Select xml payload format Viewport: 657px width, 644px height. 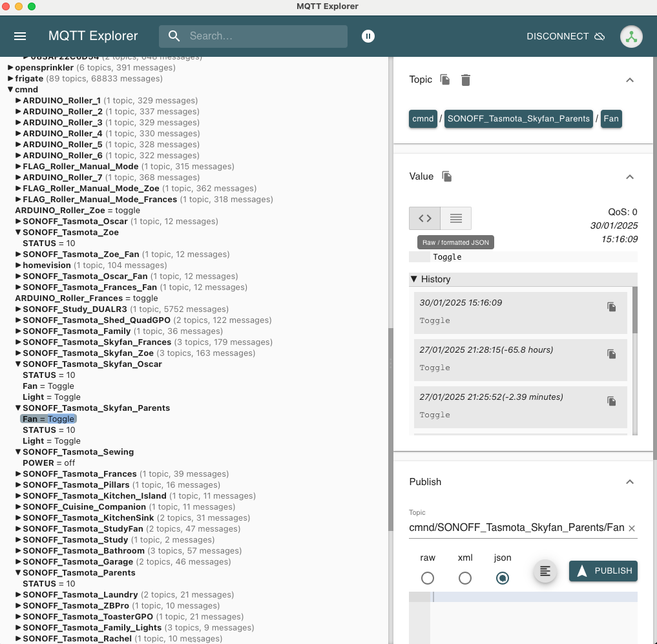click(464, 578)
